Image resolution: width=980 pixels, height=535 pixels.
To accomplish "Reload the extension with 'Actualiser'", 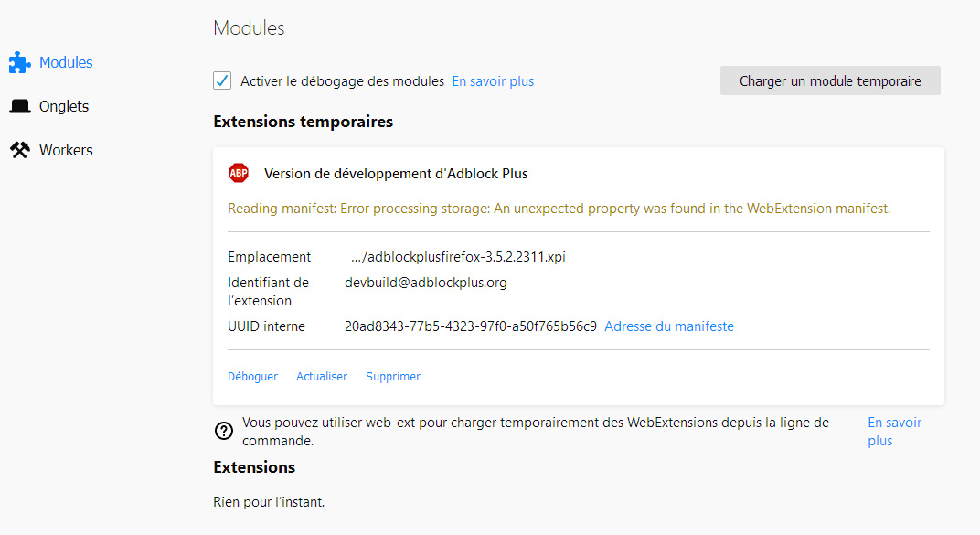I will pyautogui.click(x=322, y=377).
